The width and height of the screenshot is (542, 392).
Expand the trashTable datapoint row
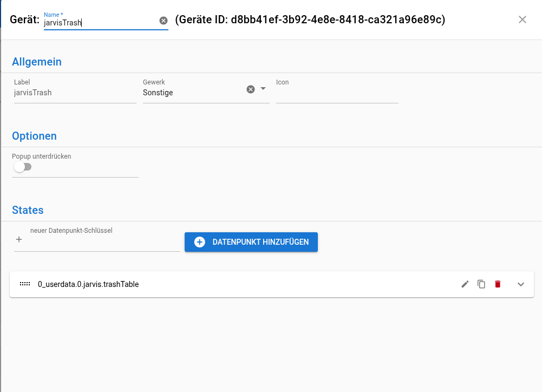pyautogui.click(x=521, y=284)
